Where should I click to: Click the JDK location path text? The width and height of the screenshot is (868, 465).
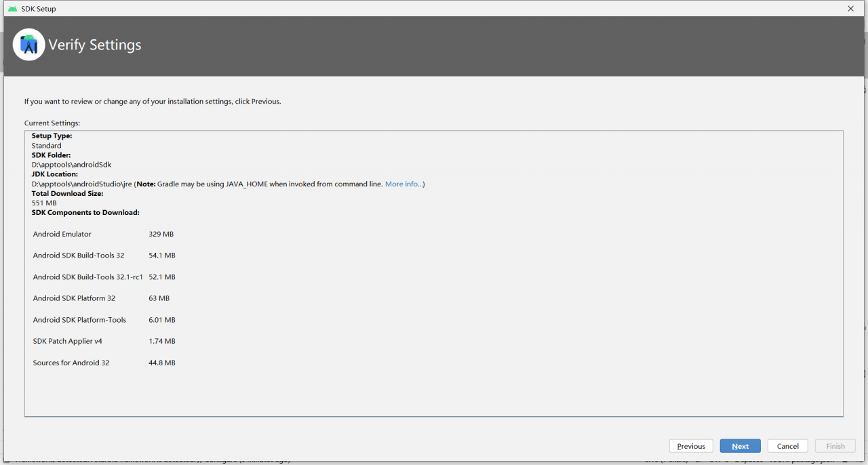coord(82,184)
